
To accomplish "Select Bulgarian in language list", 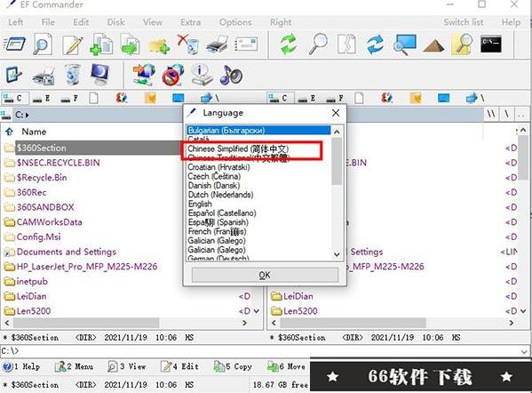I will coord(258,131).
